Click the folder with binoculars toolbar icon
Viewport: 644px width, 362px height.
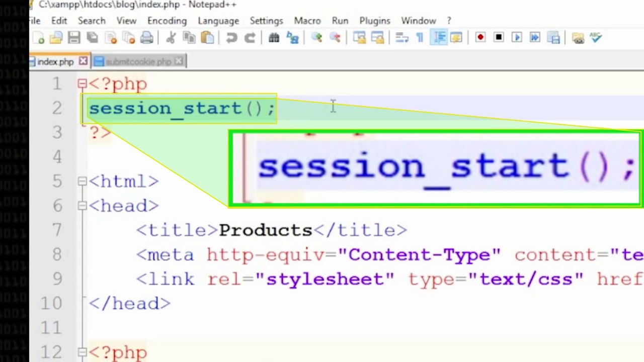pos(578,38)
